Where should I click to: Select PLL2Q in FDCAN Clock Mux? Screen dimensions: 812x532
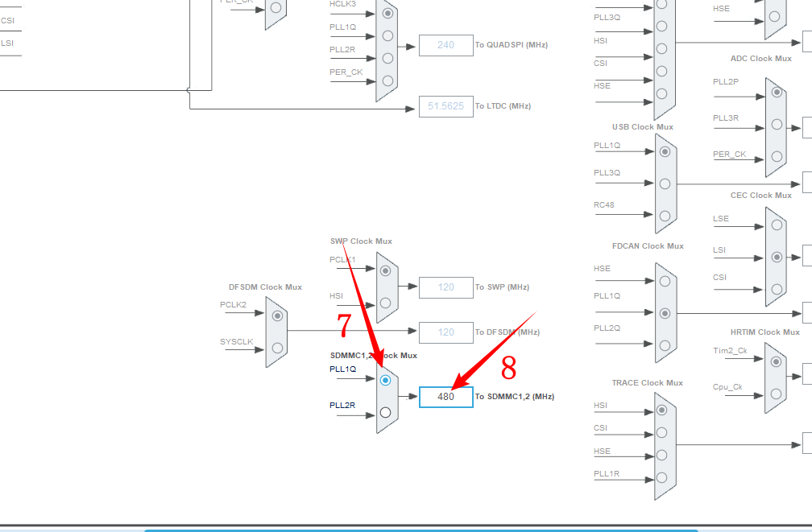(x=665, y=344)
